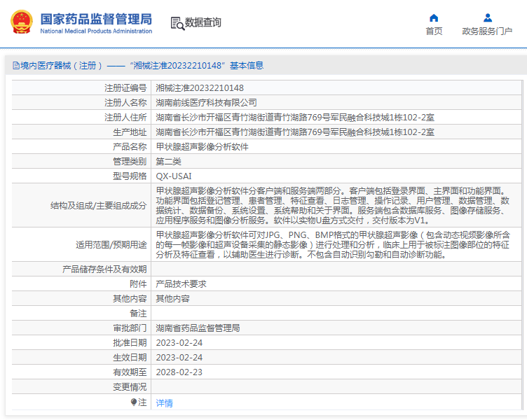The height and width of the screenshot is (420, 527).
Task: Click National Medical Products Administration text
Action: tap(96, 31)
